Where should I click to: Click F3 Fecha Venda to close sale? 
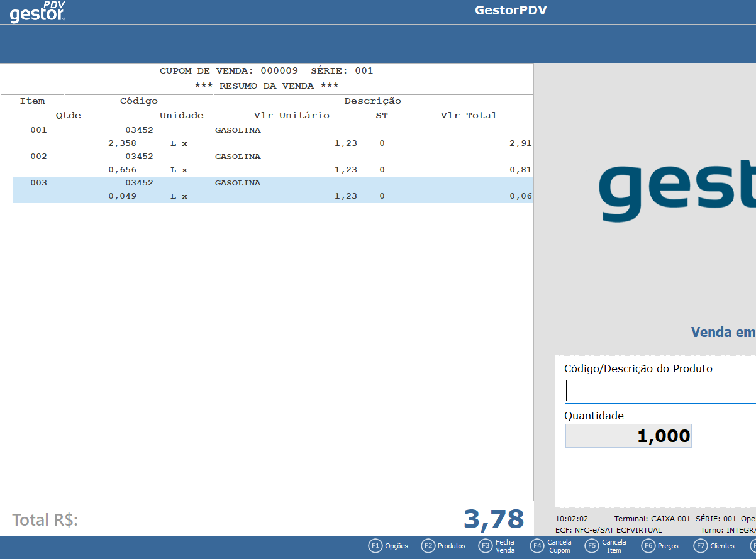click(496, 546)
